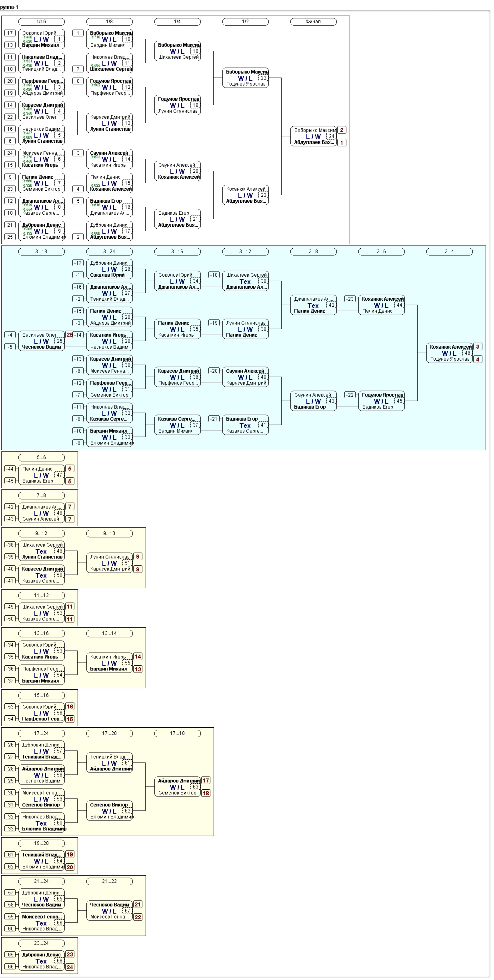
Task: Click Боборыко Максим in the final match
Action: (x=315, y=130)
